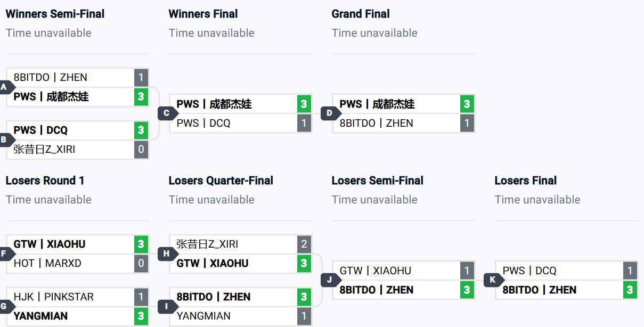Open match D badge in Grand Final
The image size is (644, 327).
330,113
